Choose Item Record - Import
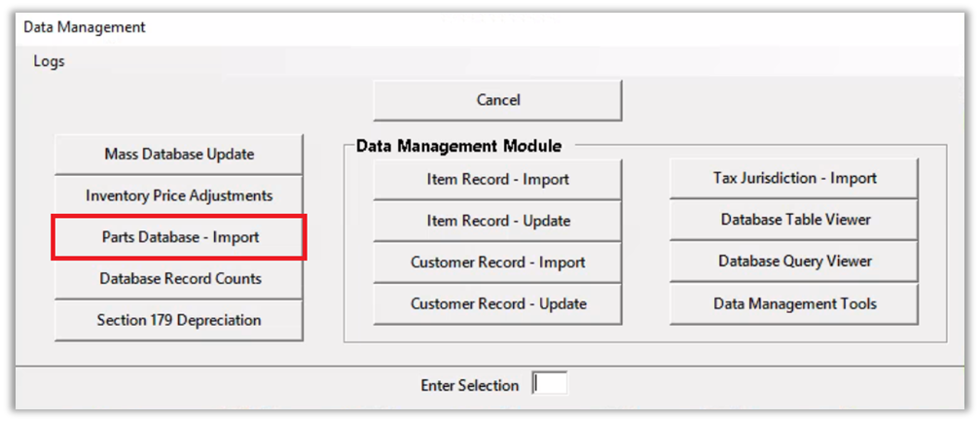The height and width of the screenshot is (422, 980). [497, 179]
